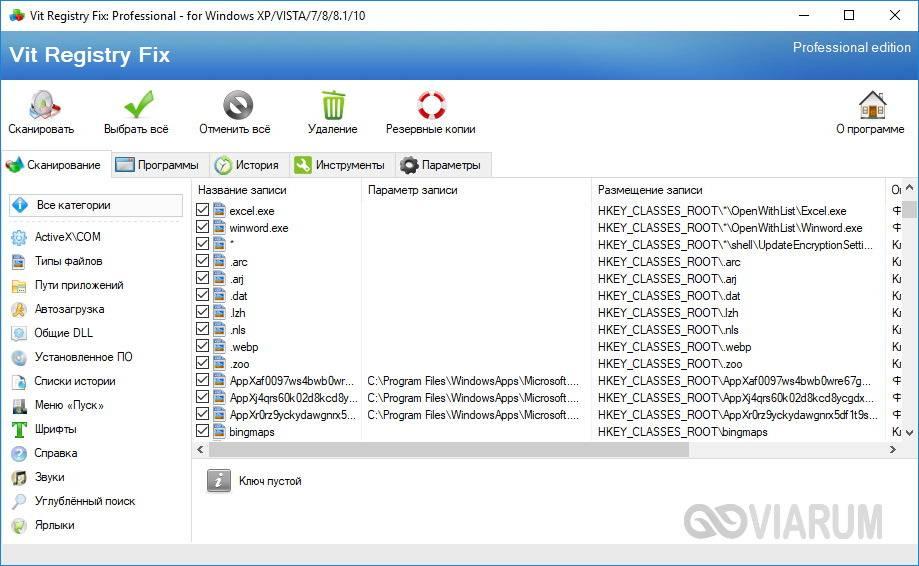
Task: Click the horizontal scrollbar left arrow
Action: coord(200,449)
